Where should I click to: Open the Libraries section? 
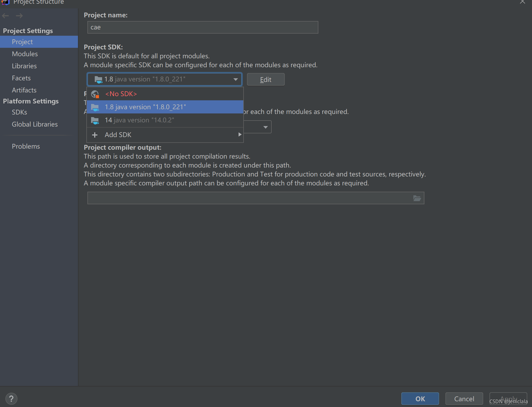24,66
